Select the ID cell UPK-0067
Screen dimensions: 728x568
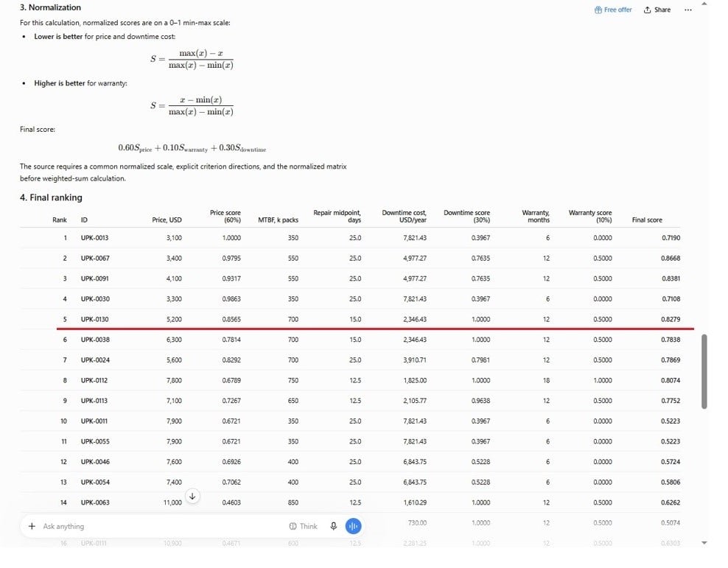point(95,258)
